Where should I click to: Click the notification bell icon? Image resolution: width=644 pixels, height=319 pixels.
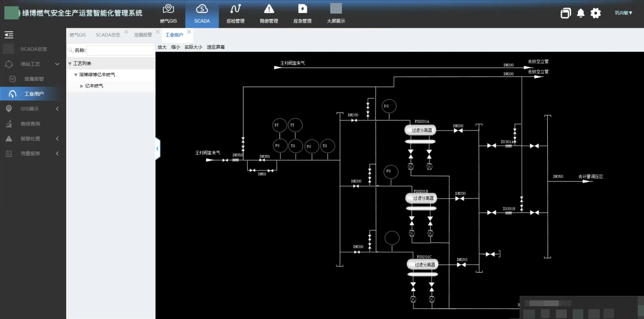[x=580, y=13]
